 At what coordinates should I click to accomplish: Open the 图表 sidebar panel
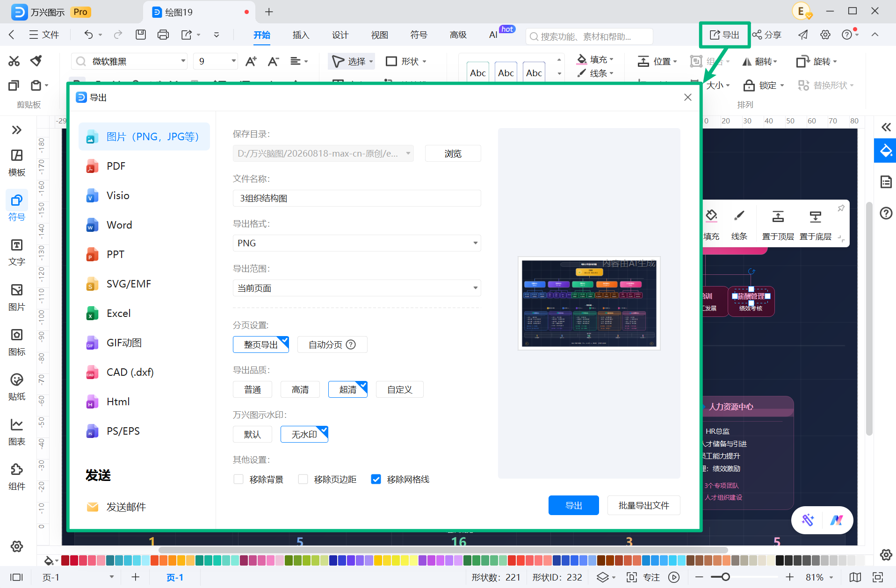click(17, 432)
